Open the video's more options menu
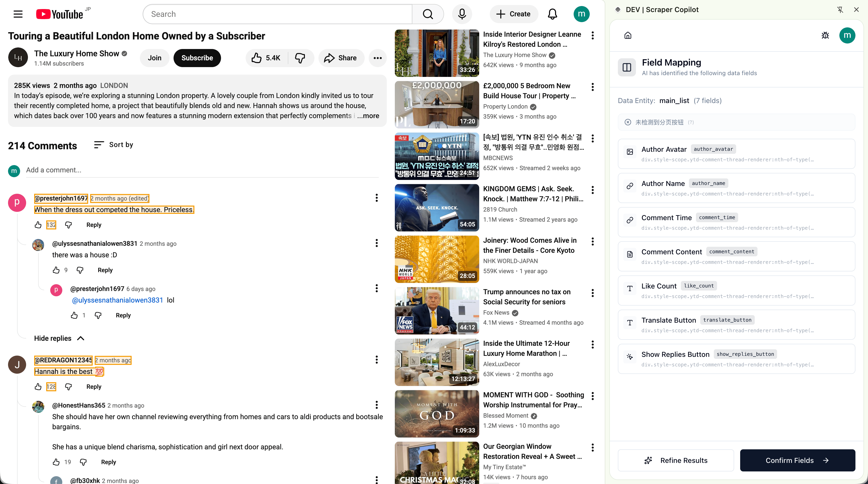Screen dimensions: 868x484 pyautogui.click(x=378, y=58)
